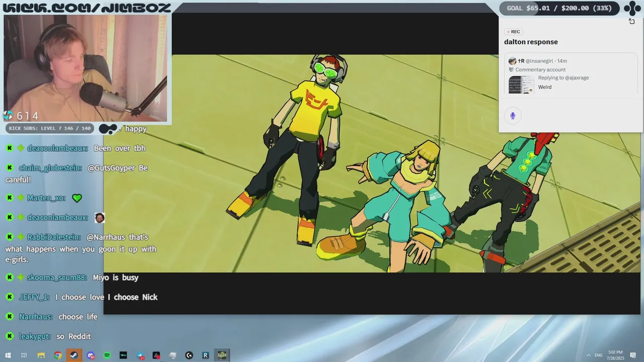Open the black waveform app on the taskbar
The width and height of the screenshot is (644, 362).
[123, 355]
